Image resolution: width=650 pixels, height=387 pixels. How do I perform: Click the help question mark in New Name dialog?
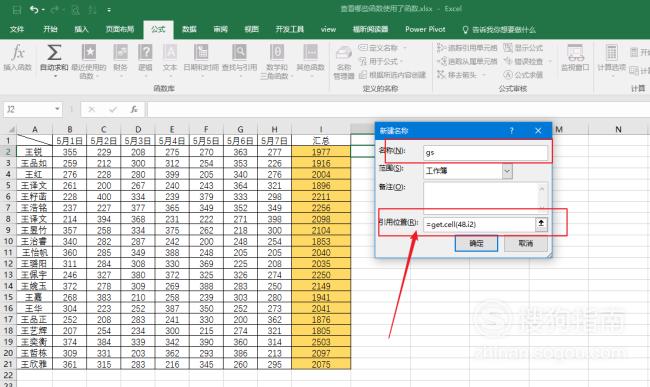(x=511, y=131)
